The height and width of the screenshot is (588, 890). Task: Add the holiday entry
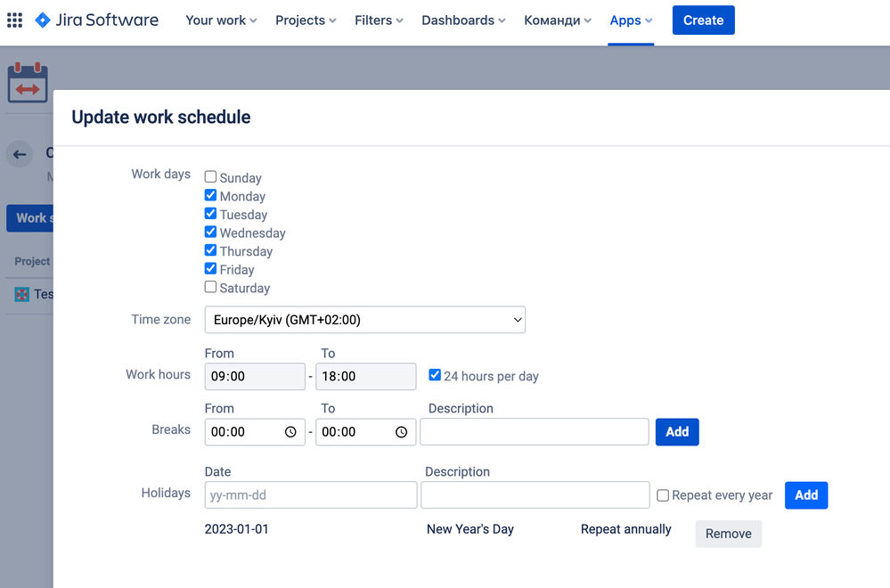pos(806,495)
